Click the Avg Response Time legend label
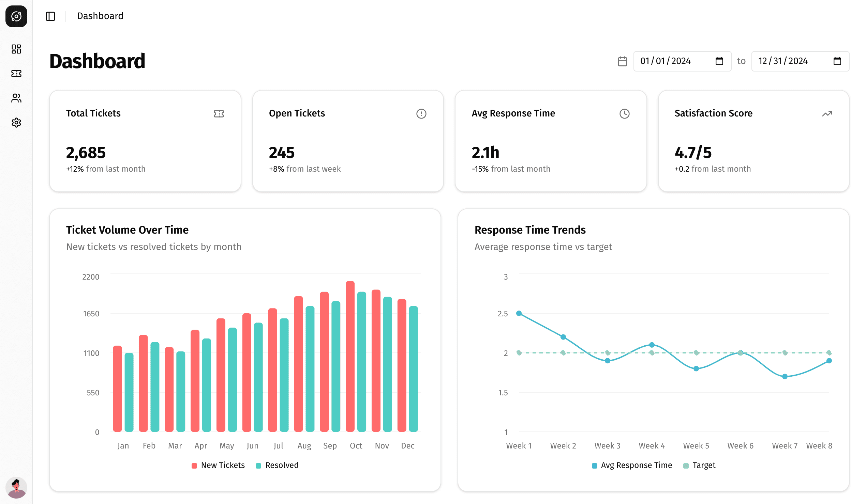The image size is (866, 504). tap(637, 465)
